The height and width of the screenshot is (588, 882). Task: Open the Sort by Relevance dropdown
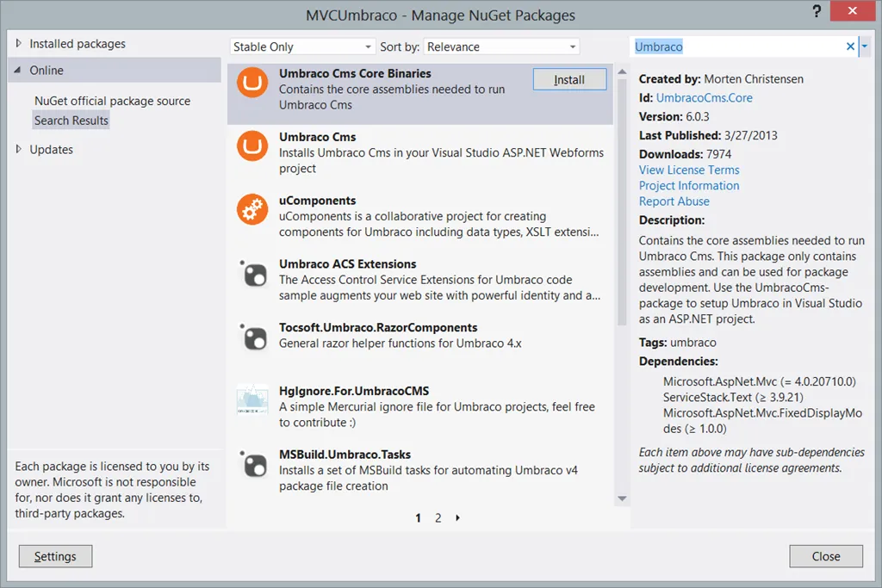tap(502, 47)
